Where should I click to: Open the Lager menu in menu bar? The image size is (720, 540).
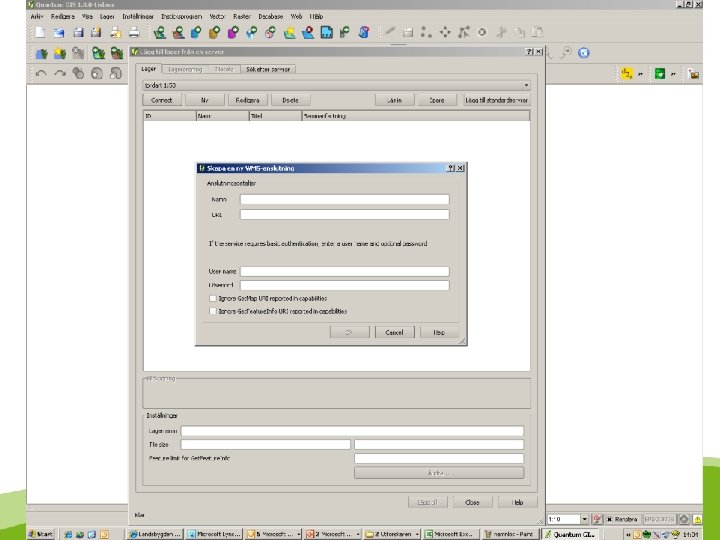pos(107,17)
